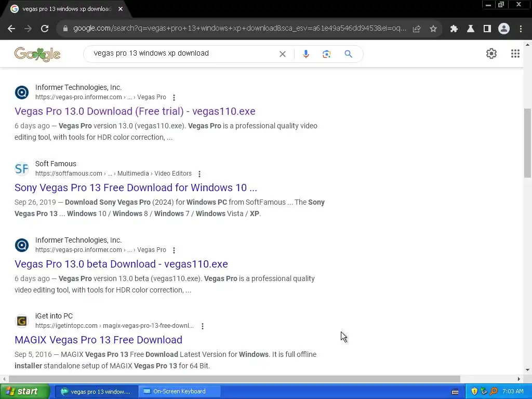Open the Chrome extensions puzzle icon

[x=454, y=29]
